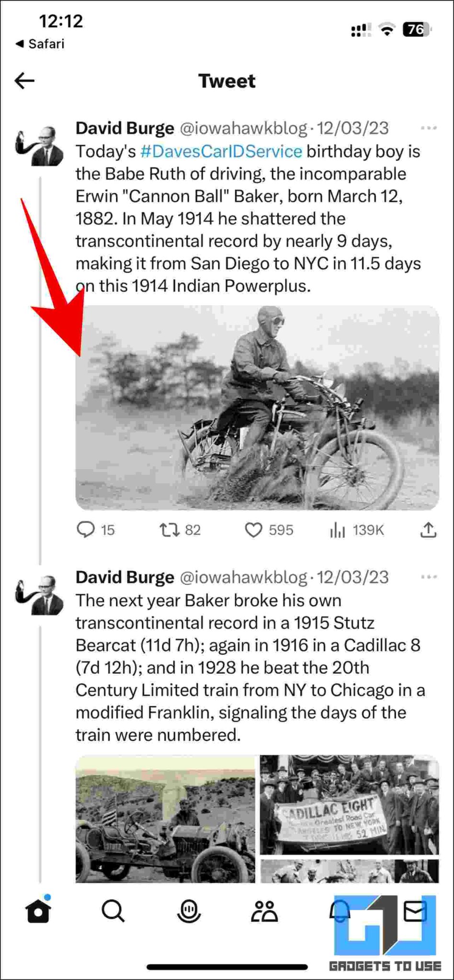Open the three-dot menu on first tweet
The width and height of the screenshot is (454, 980).
(429, 127)
